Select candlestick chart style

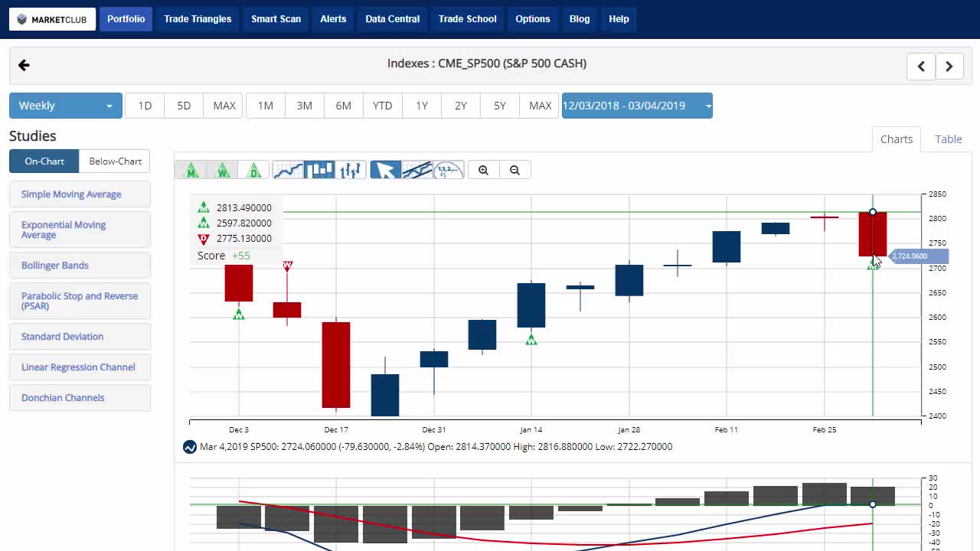coord(319,170)
